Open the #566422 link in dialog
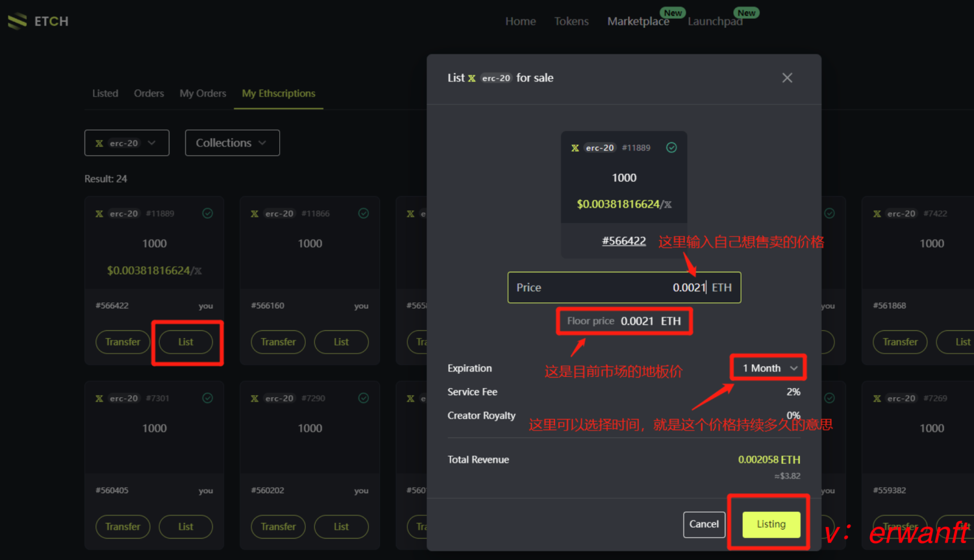Viewport: 974px width, 560px height. (624, 241)
